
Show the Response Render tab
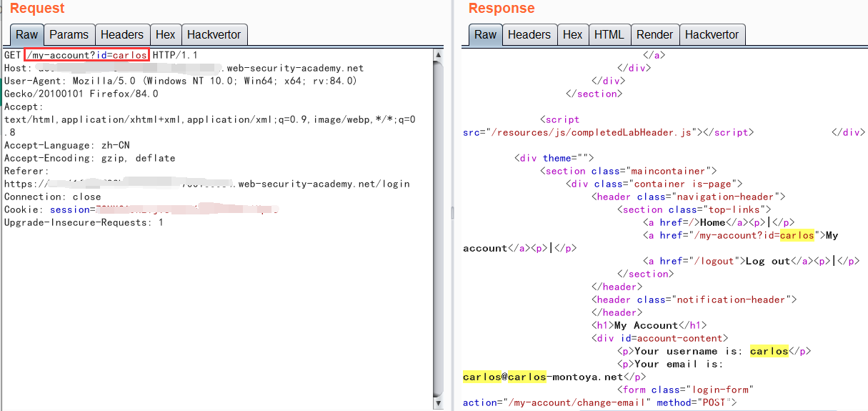pos(654,34)
